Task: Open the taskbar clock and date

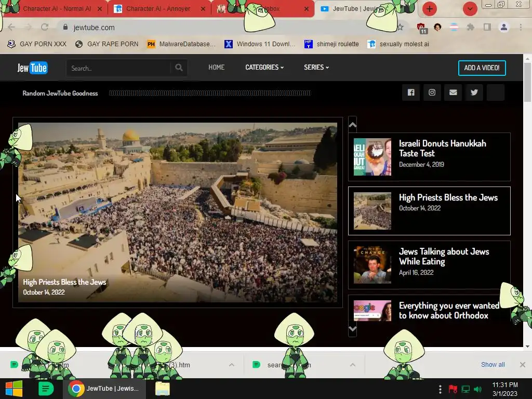Action: pos(505,389)
